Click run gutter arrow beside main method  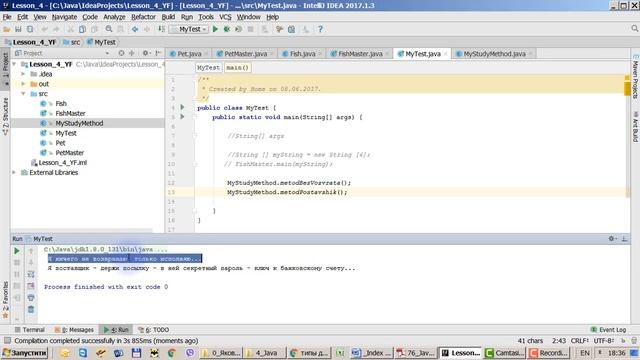[182, 117]
